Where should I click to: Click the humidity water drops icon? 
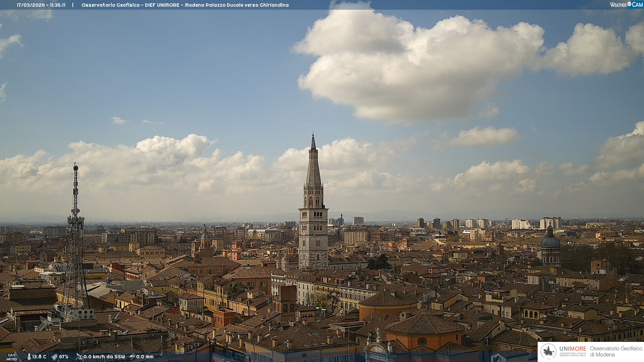click(54, 357)
